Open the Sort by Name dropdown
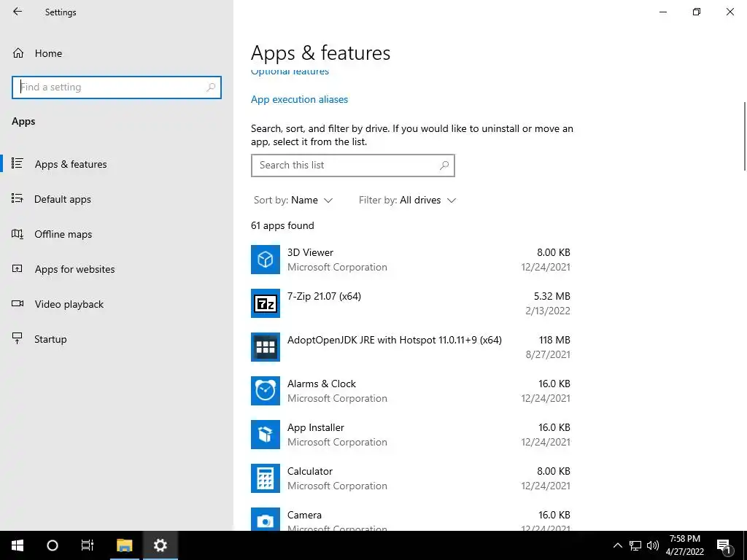This screenshot has height=560, width=747. click(293, 200)
